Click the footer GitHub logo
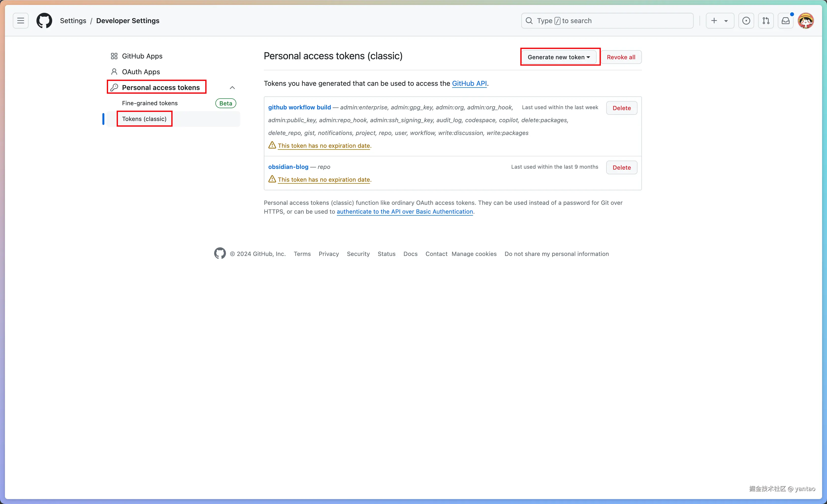The height and width of the screenshot is (504, 827). (220, 253)
